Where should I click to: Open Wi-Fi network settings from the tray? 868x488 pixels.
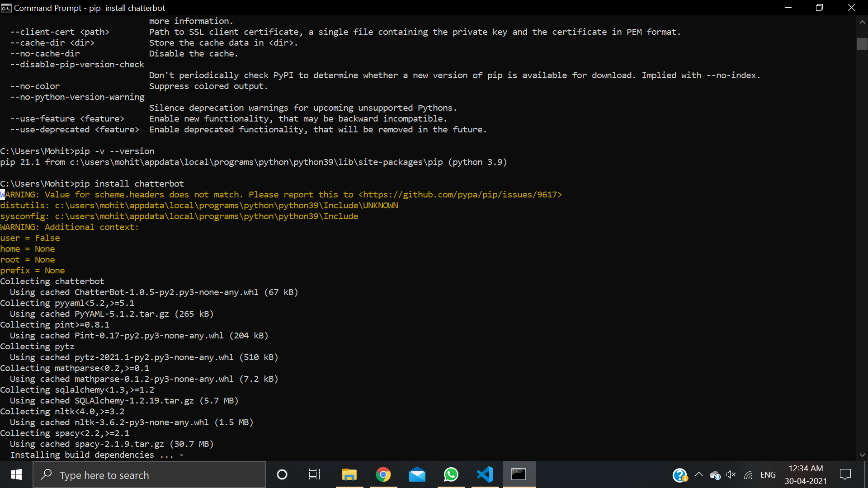point(749,475)
